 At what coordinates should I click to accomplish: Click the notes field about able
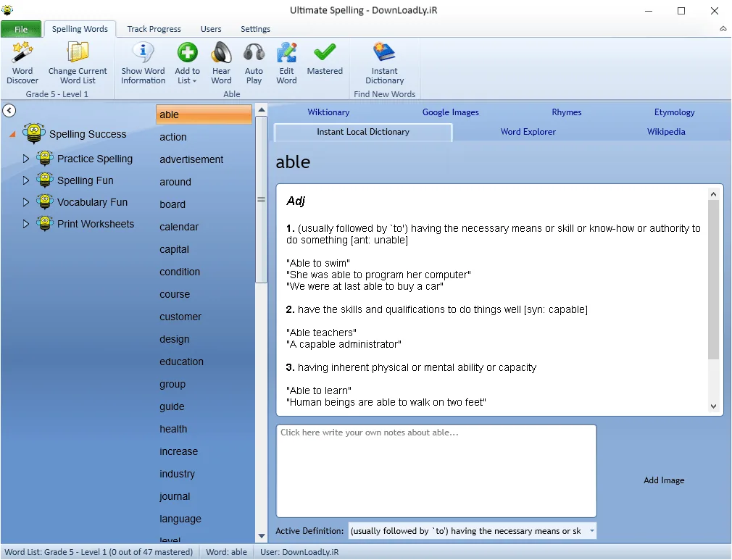[436, 471]
